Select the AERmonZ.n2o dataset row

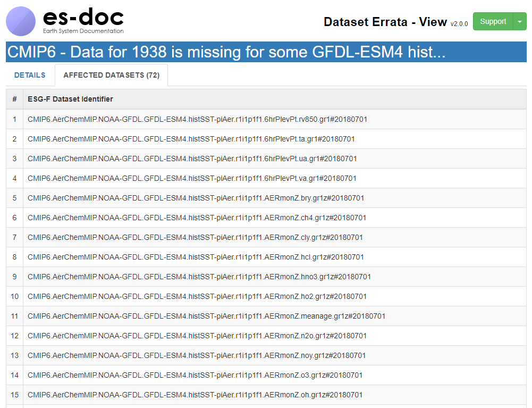coord(197,336)
